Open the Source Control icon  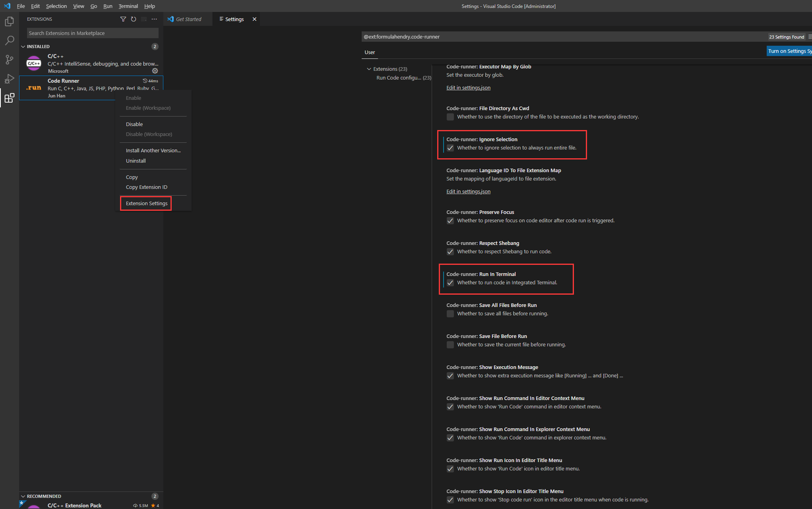[9, 60]
